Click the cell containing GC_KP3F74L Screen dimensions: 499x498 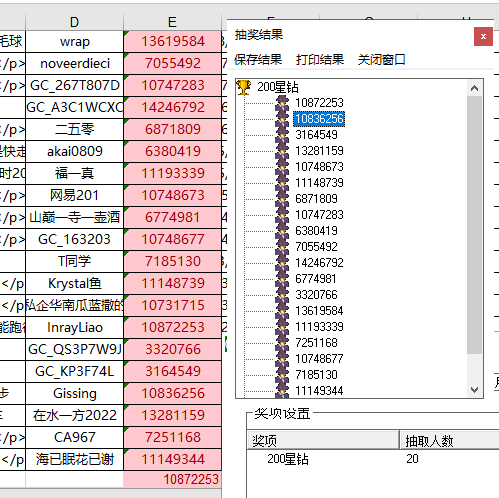tap(74, 371)
